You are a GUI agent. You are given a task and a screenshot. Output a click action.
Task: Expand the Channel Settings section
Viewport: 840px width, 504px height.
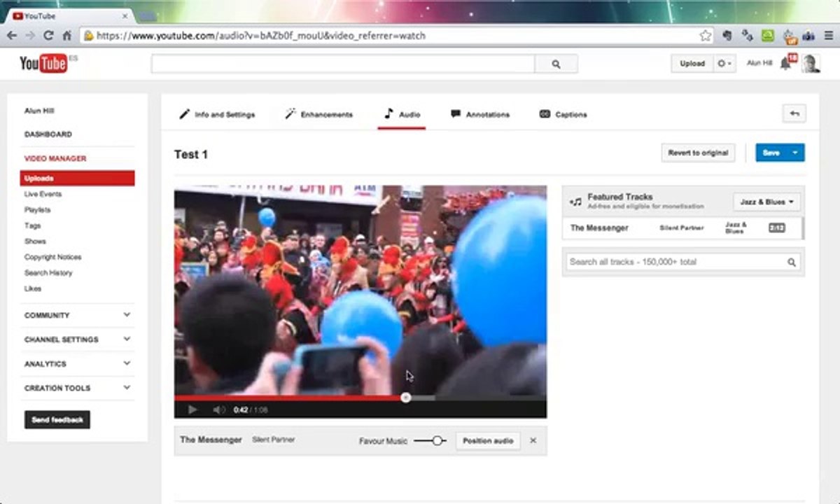[78, 339]
